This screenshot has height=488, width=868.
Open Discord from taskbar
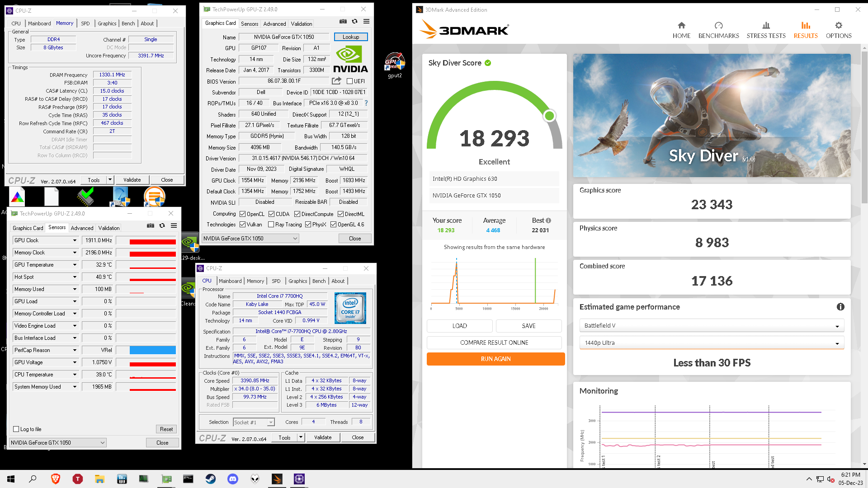point(233,479)
